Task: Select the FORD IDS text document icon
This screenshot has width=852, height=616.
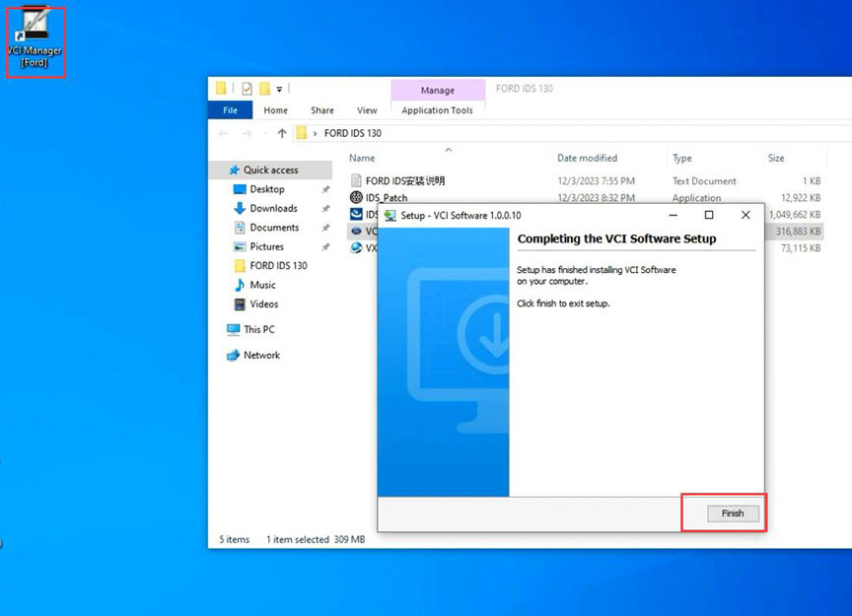Action: pyautogui.click(x=356, y=181)
